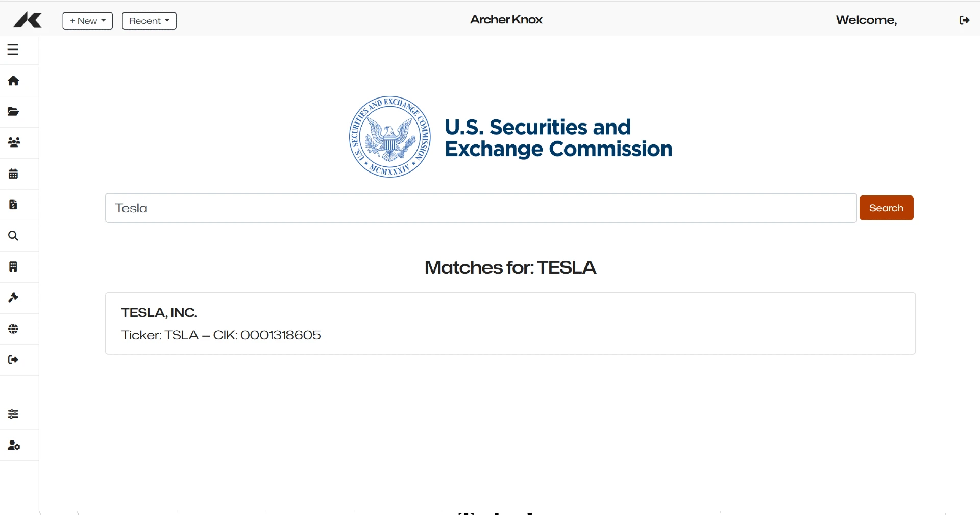Click the people group icon in the sidebar
Screen dimensions: 980x515
click(x=14, y=142)
